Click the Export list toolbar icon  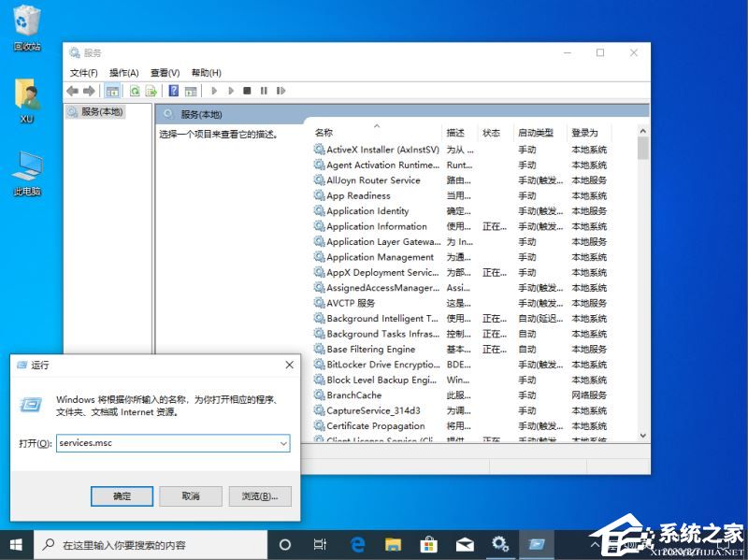click(150, 91)
